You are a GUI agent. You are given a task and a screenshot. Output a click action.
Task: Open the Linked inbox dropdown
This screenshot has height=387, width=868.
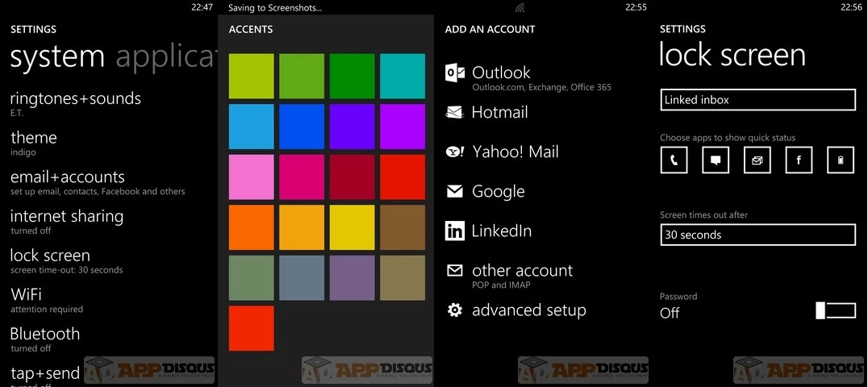pos(757,100)
